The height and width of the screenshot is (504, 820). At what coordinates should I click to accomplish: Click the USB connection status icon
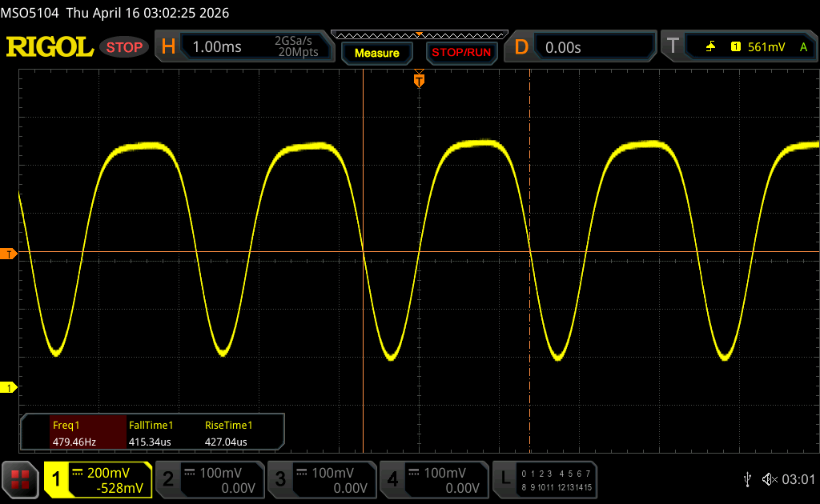coord(747,479)
